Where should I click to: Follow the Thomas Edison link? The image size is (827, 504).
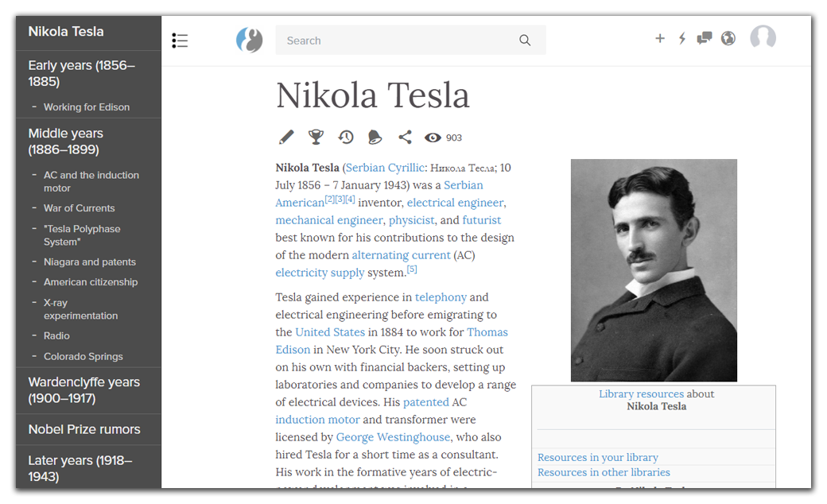tap(391, 340)
